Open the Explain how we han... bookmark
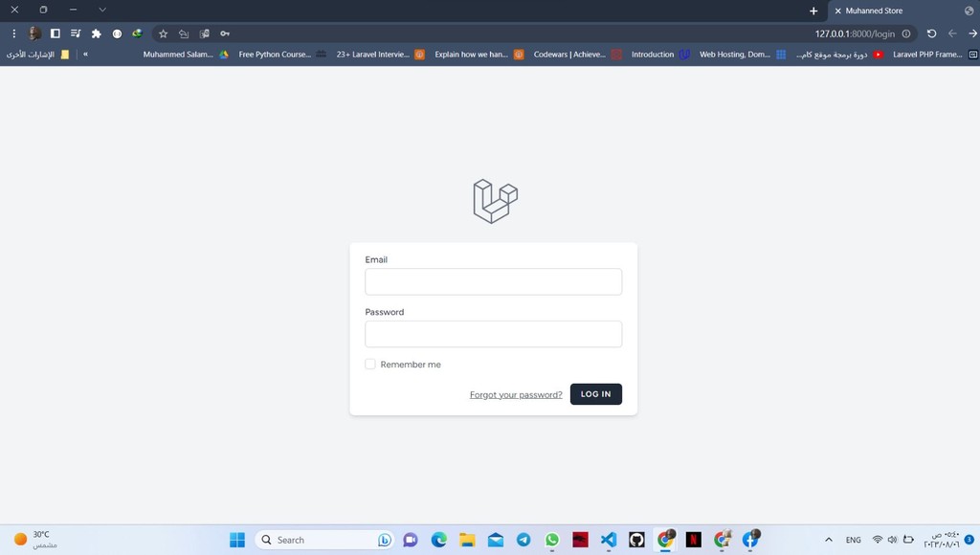Screen dimensions: 980x555 479,55
